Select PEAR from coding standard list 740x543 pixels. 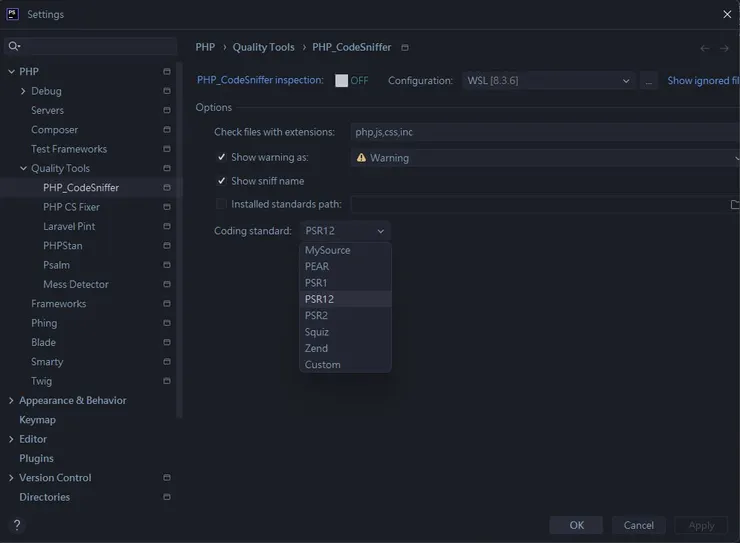(x=345, y=267)
